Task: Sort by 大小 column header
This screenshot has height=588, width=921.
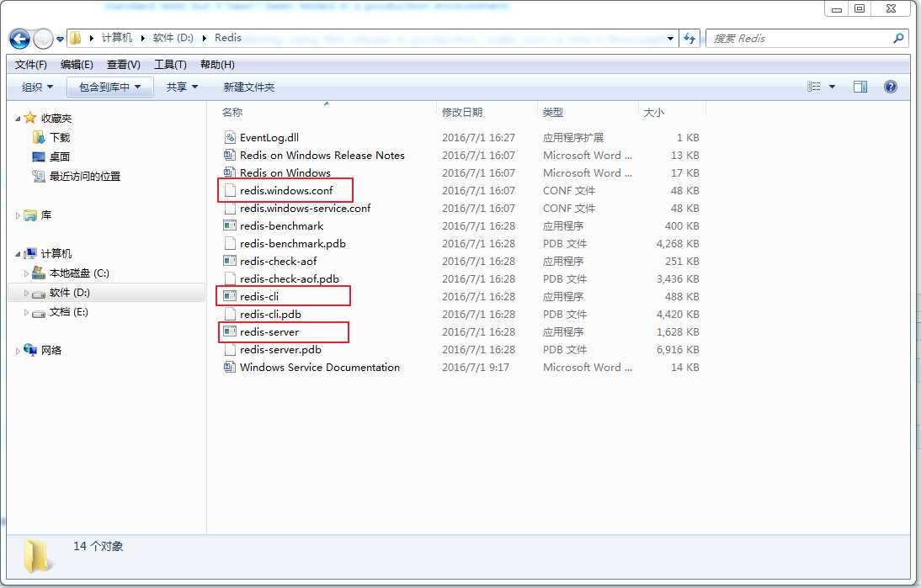Action: pyautogui.click(x=654, y=112)
